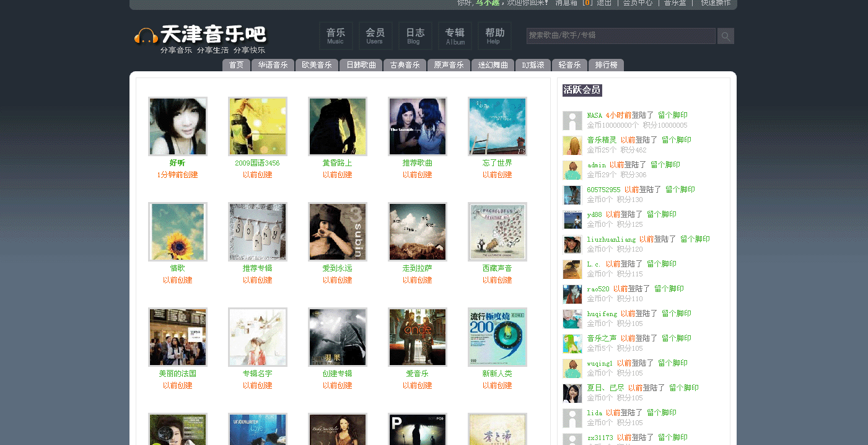Viewport: 868px width, 445px height.
Task: Open 快速操作 in the top bar
Action: click(716, 3)
